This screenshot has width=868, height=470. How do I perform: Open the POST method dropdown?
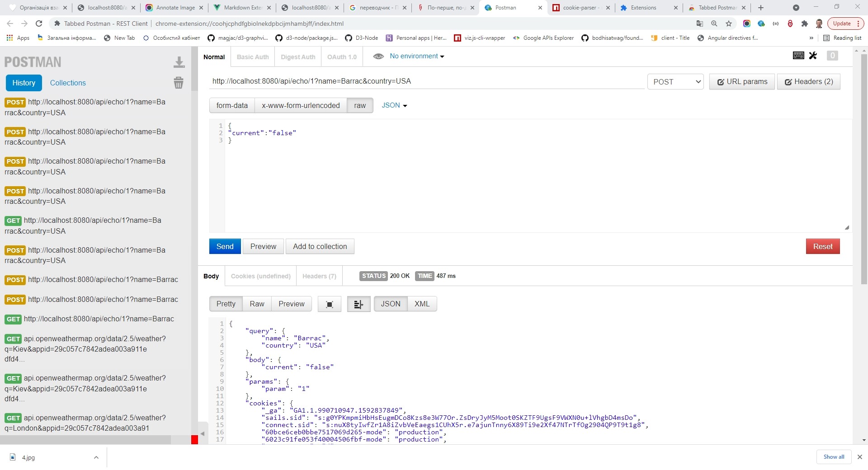pos(675,82)
